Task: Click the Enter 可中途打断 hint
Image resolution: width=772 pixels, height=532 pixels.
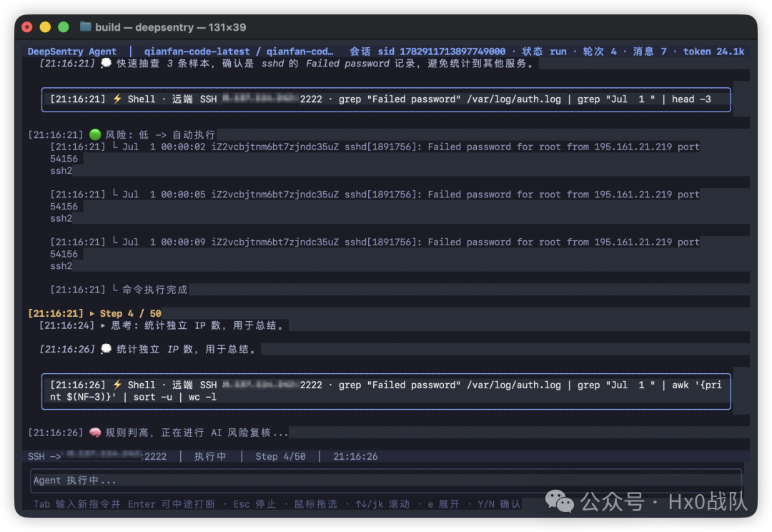Action: tap(172, 504)
